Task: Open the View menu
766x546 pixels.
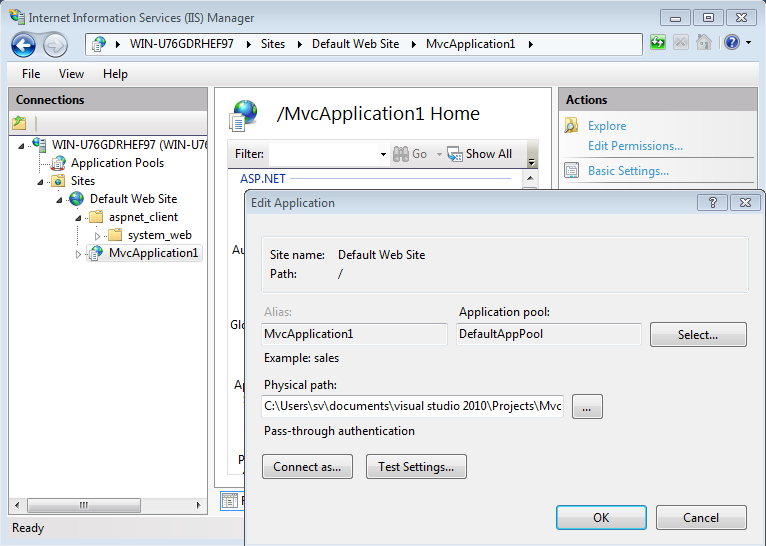Action: point(71,74)
